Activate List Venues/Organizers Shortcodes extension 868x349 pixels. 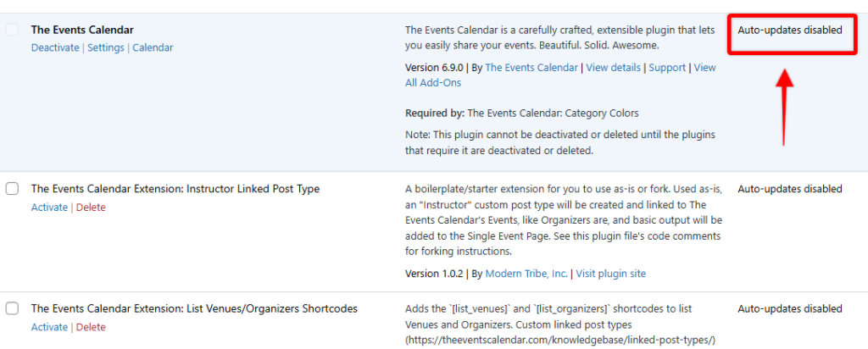point(49,327)
